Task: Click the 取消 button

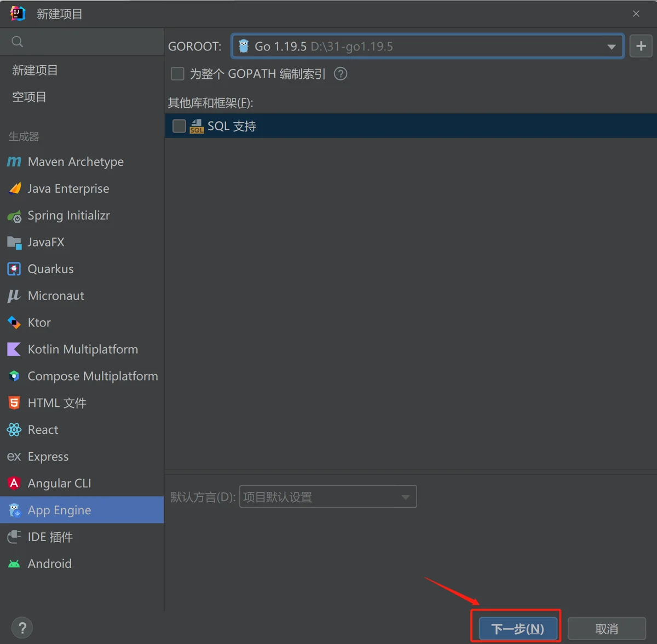Action: click(607, 629)
